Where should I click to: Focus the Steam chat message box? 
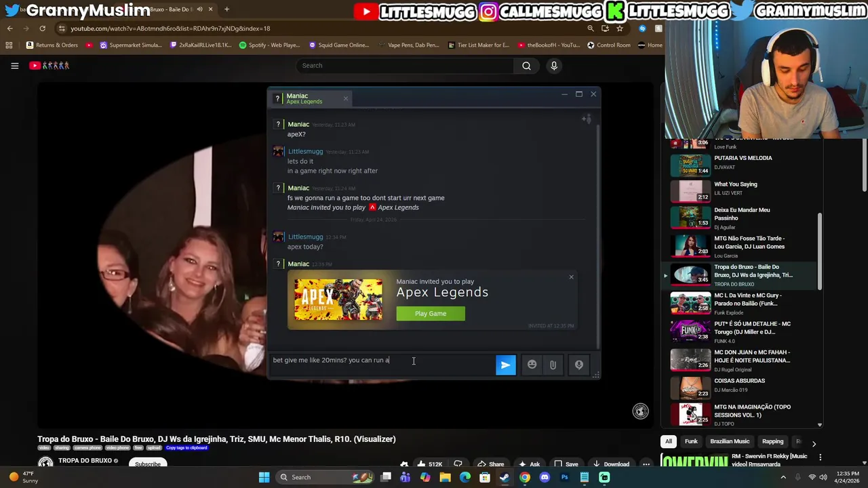tap(383, 365)
